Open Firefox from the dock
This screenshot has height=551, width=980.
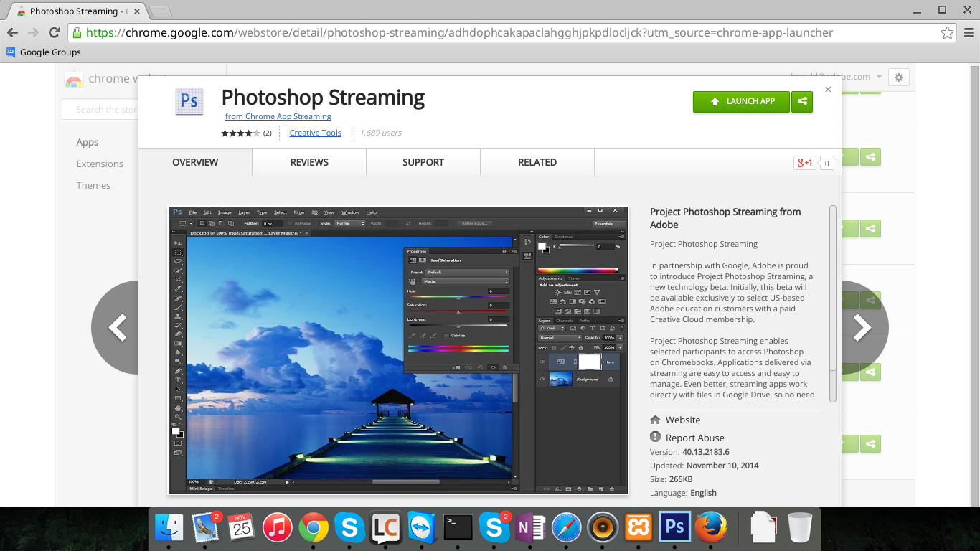[711, 527]
